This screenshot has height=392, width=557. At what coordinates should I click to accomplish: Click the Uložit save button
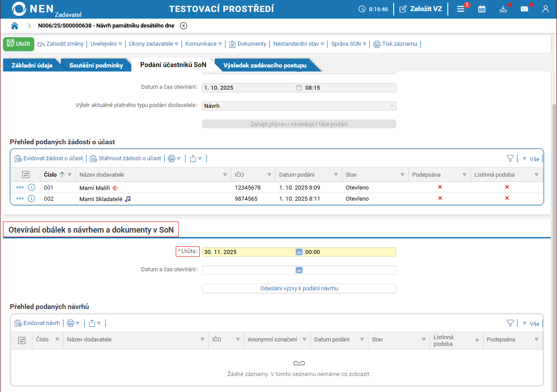19,44
